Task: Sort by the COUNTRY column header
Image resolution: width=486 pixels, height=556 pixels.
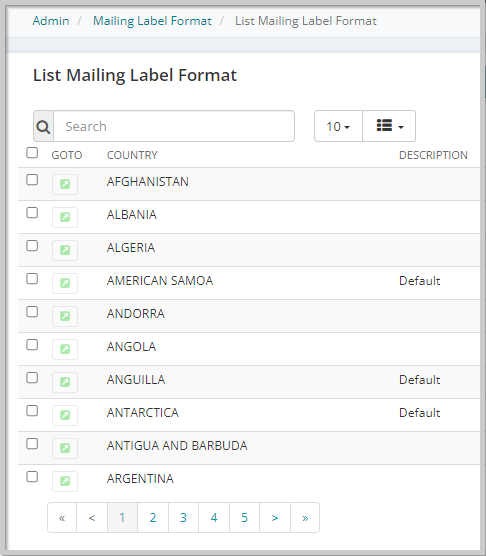Action: (132, 155)
